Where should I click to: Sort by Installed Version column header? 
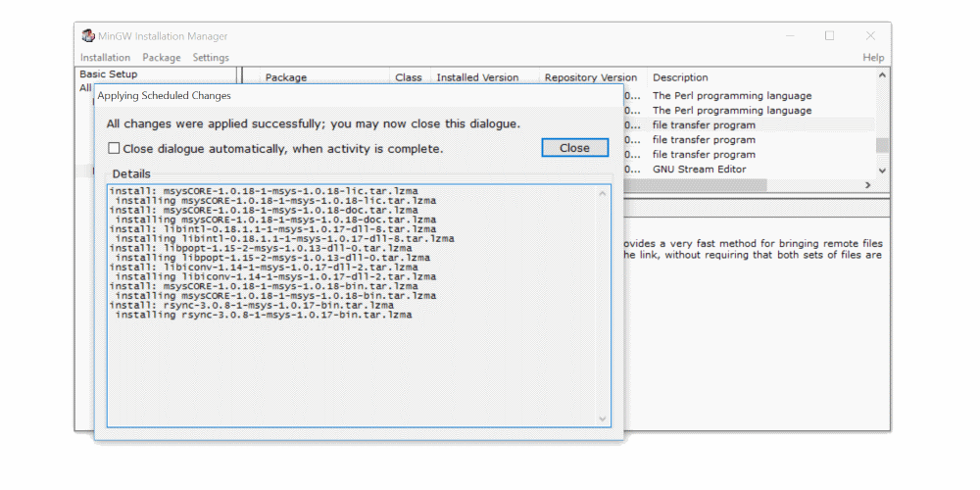point(477,77)
